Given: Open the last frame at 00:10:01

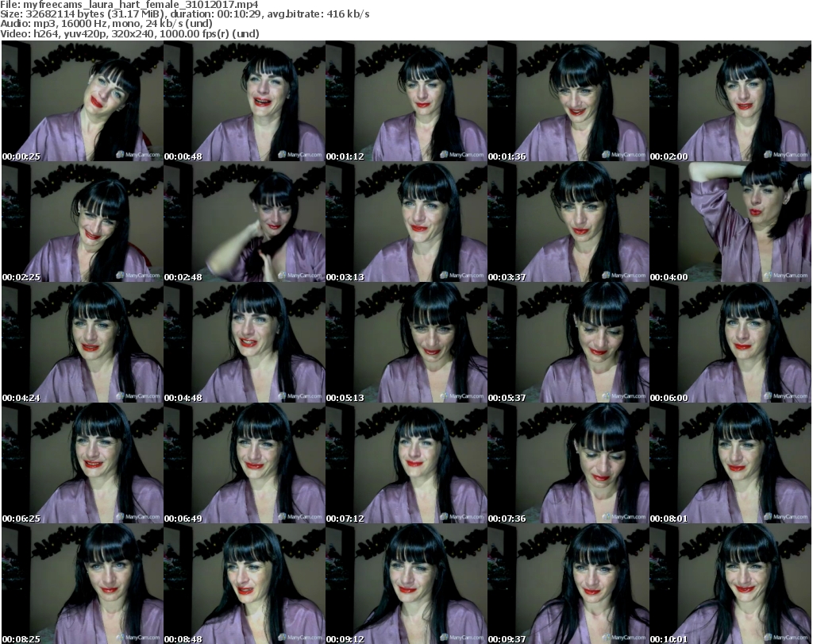Looking at the screenshot, I should point(730,584).
